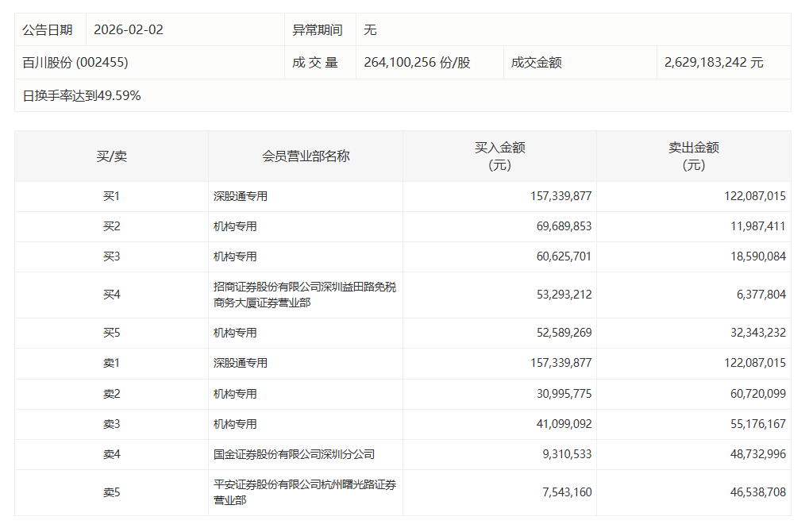Click the announcement date 2026-02-02
This screenshot has width=809, height=532.
pos(128,29)
